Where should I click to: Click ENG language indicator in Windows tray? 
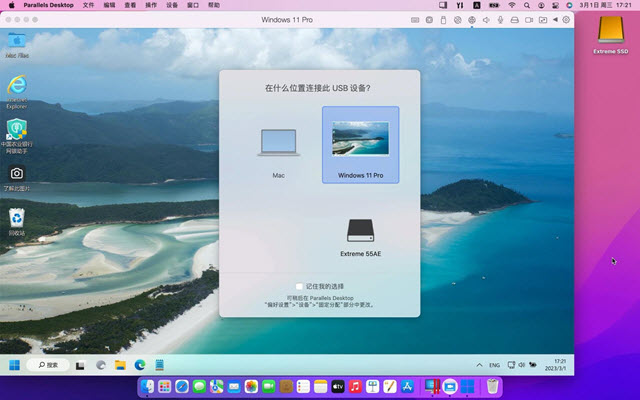point(494,365)
